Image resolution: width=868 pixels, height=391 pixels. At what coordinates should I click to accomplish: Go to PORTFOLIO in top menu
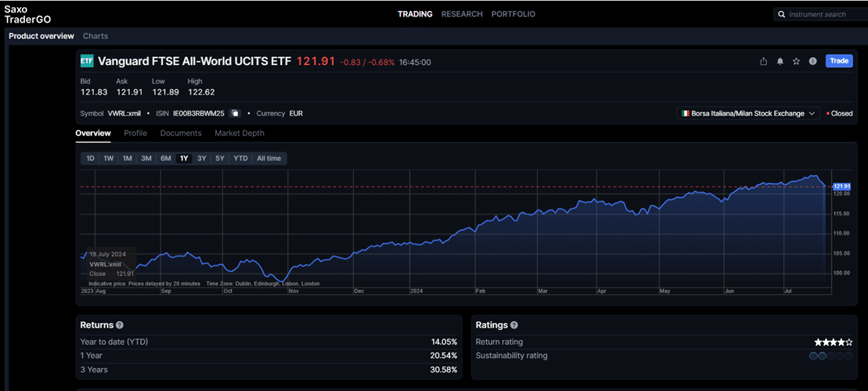pyautogui.click(x=513, y=14)
